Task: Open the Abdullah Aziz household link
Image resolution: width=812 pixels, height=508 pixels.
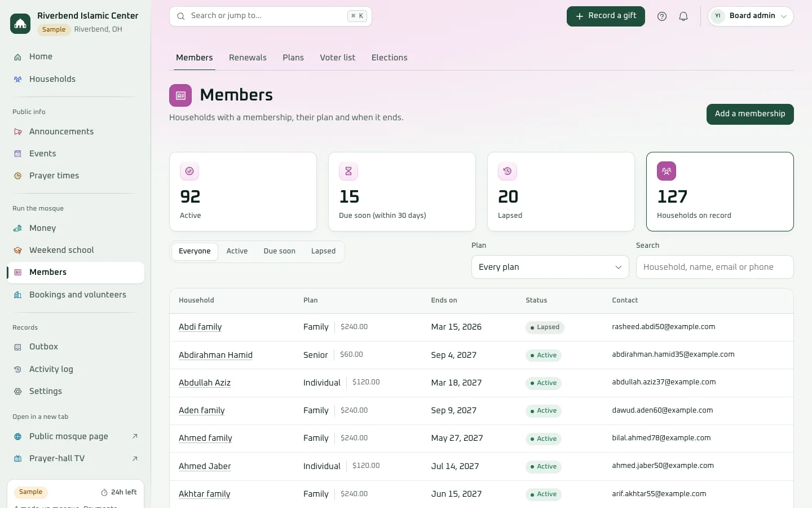Action: 205,383
